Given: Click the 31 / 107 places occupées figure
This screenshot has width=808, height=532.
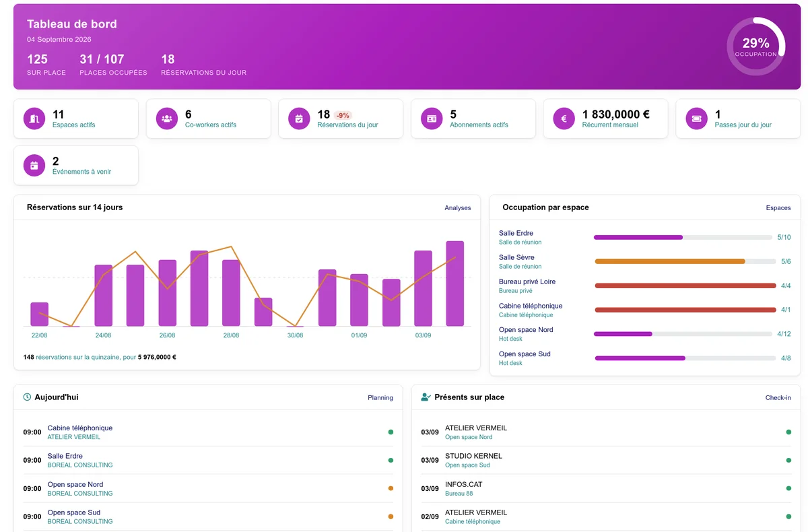Looking at the screenshot, I should [x=102, y=59].
